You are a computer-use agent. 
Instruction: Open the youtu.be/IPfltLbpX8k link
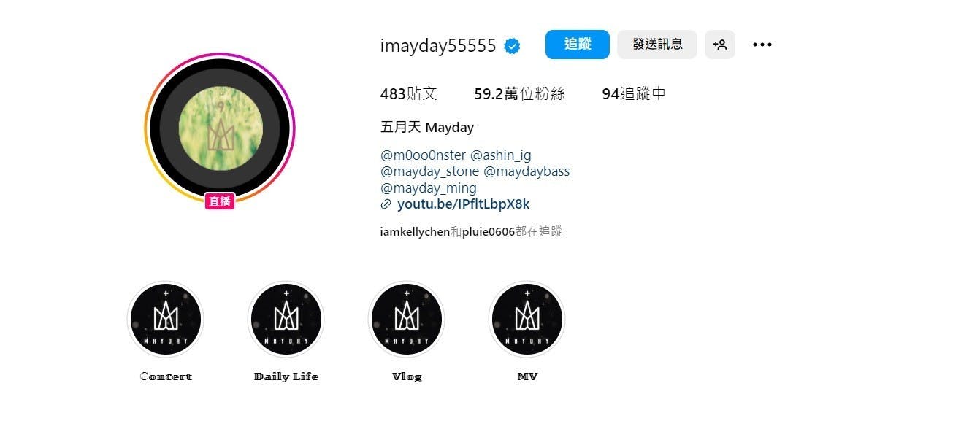[464, 204]
